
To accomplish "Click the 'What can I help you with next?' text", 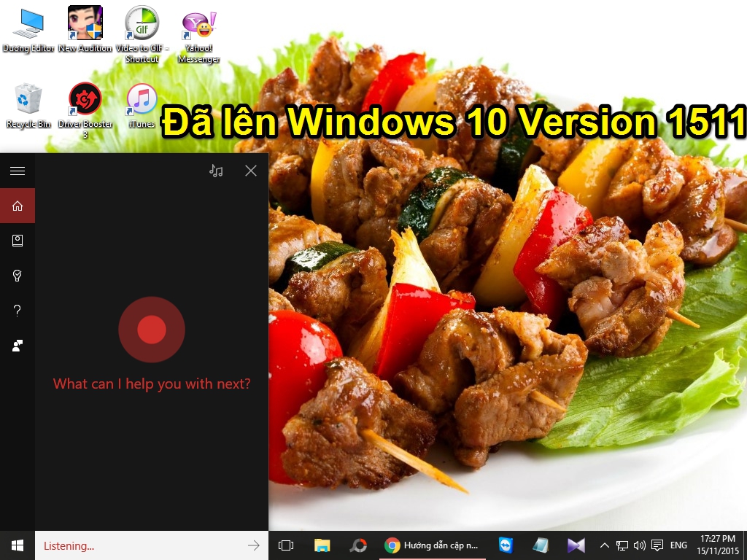I will (152, 384).
